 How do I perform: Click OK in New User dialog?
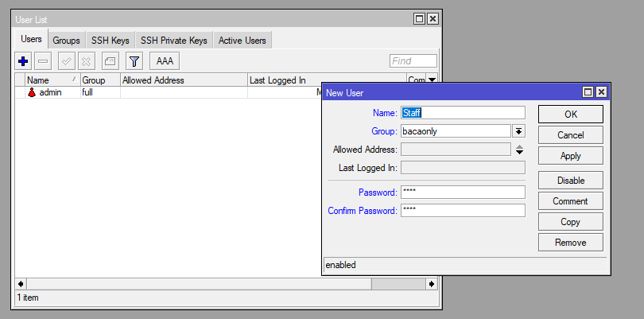[571, 115]
